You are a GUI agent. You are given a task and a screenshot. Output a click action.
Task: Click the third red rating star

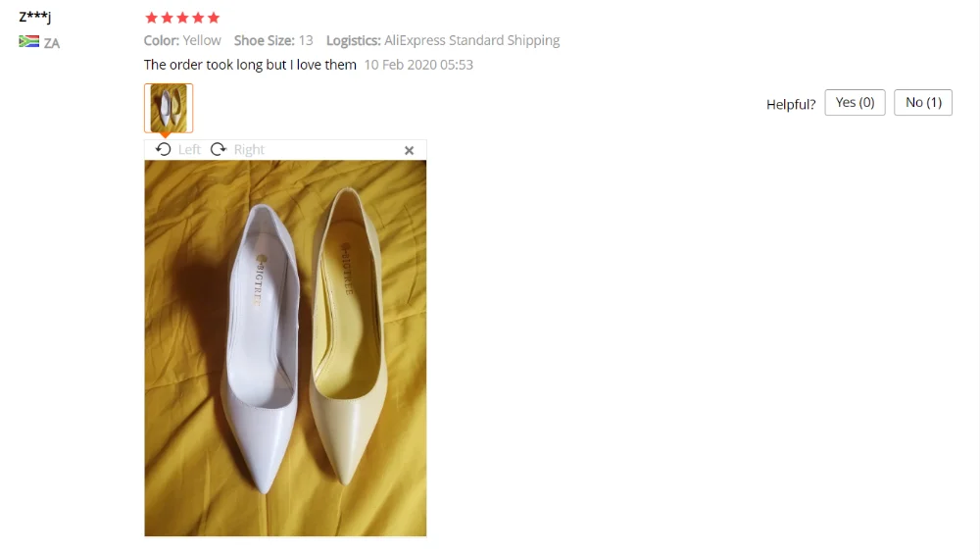point(182,18)
